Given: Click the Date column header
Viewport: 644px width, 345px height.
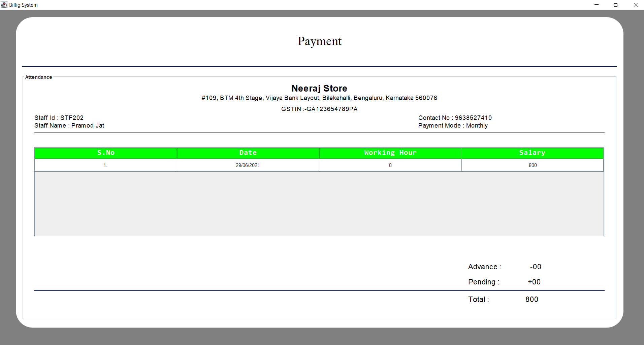Looking at the screenshot, I should click(x=248, y=153).
